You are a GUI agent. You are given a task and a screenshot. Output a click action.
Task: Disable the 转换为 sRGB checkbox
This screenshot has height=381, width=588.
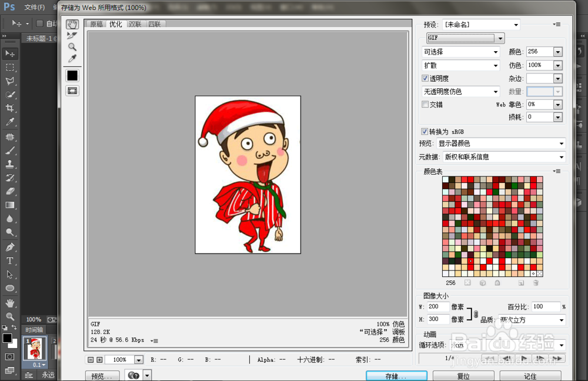(x=425, y=131)
